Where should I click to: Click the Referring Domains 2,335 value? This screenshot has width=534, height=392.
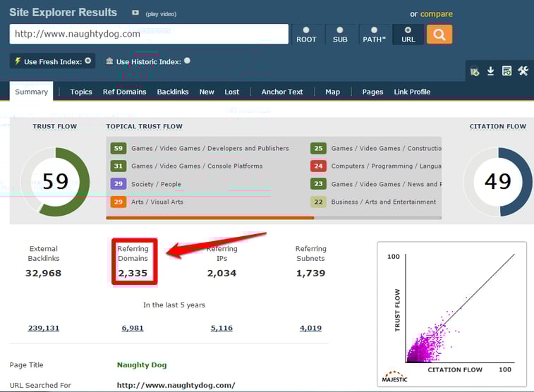point(133,274)
